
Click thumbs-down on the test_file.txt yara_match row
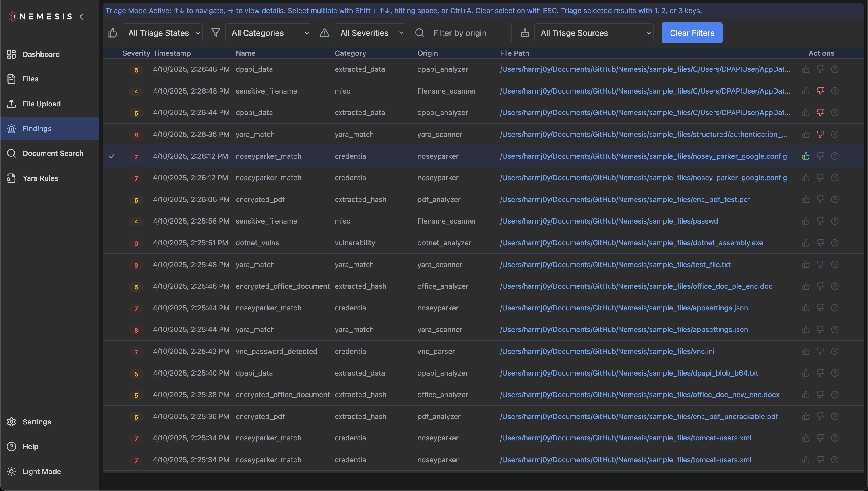820,264
